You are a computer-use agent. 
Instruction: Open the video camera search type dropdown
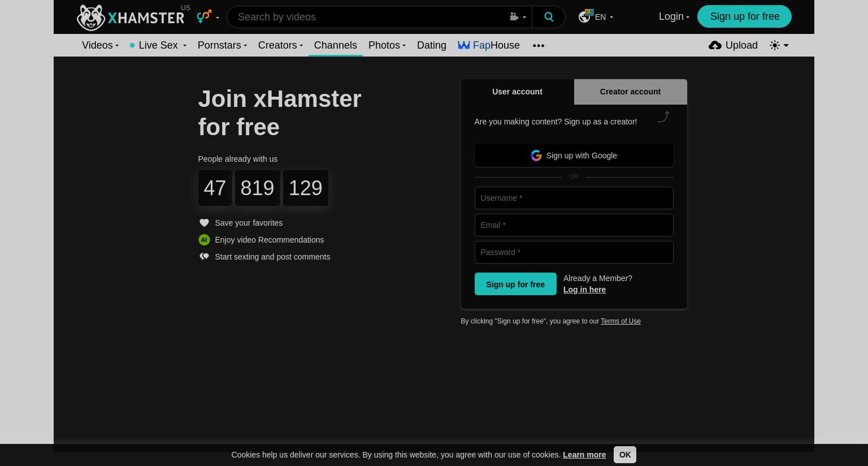click(x=518, y=17)
